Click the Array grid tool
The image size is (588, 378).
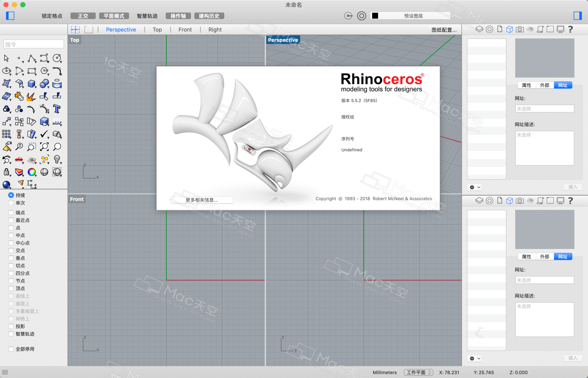(6, 134)
